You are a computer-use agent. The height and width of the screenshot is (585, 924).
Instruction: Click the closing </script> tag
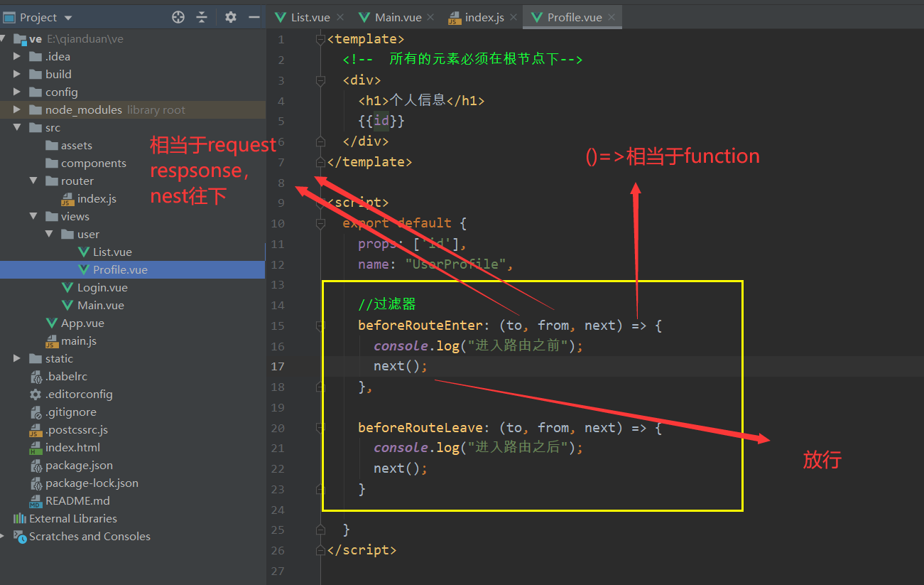tap(362, 550)
